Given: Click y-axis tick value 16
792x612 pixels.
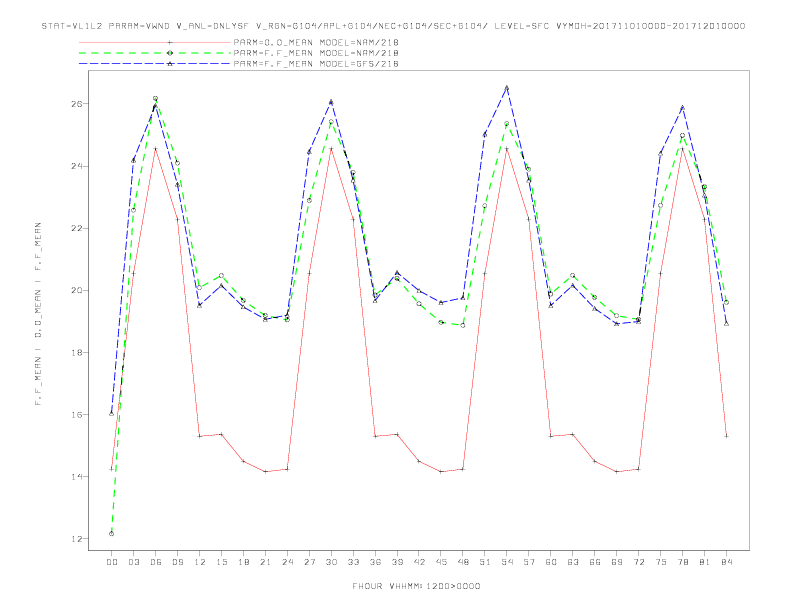Looking at the screenshot, I should point(77,415).
